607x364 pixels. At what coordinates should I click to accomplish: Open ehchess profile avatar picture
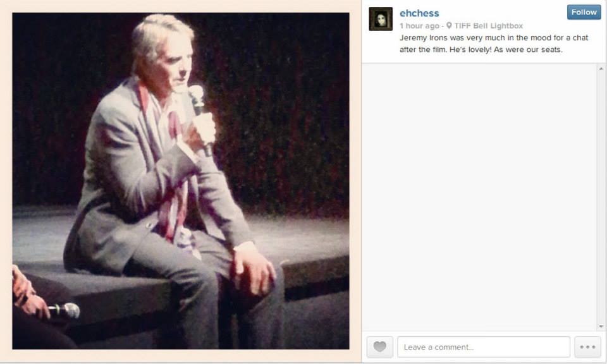tap(381, 18)
